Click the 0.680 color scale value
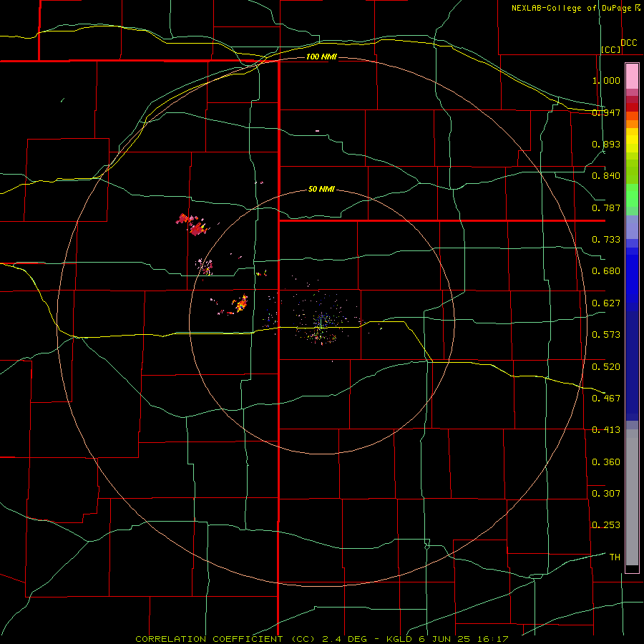 (606, 271)
